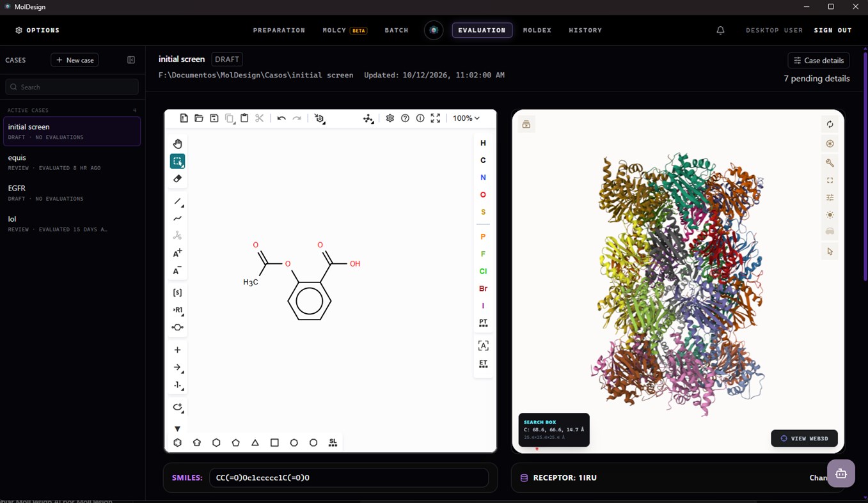Activate the rectangle selection tool
Screen dimensions: 868x503
click(178, 161)
